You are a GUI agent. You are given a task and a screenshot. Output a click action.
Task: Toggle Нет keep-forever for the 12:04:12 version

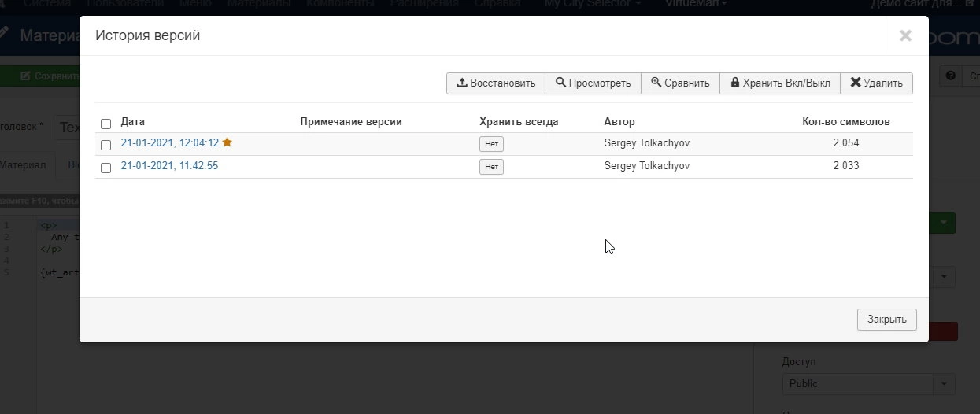[x=491, y=144]
